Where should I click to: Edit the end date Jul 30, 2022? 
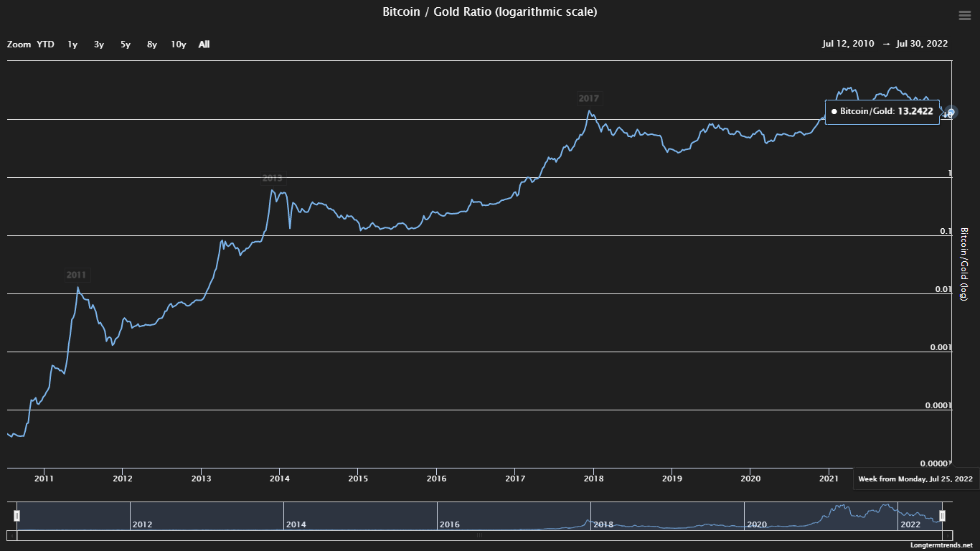(922, 44)
